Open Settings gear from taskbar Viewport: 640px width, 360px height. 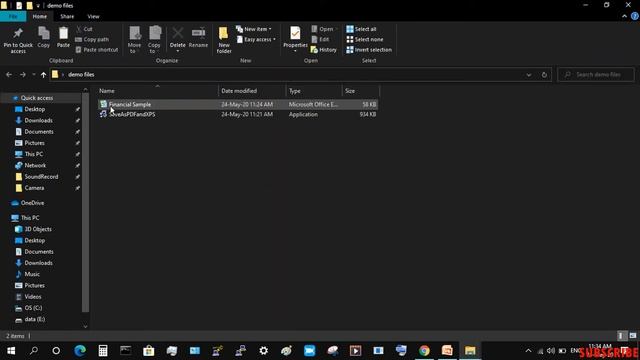(x=264, y=351)
